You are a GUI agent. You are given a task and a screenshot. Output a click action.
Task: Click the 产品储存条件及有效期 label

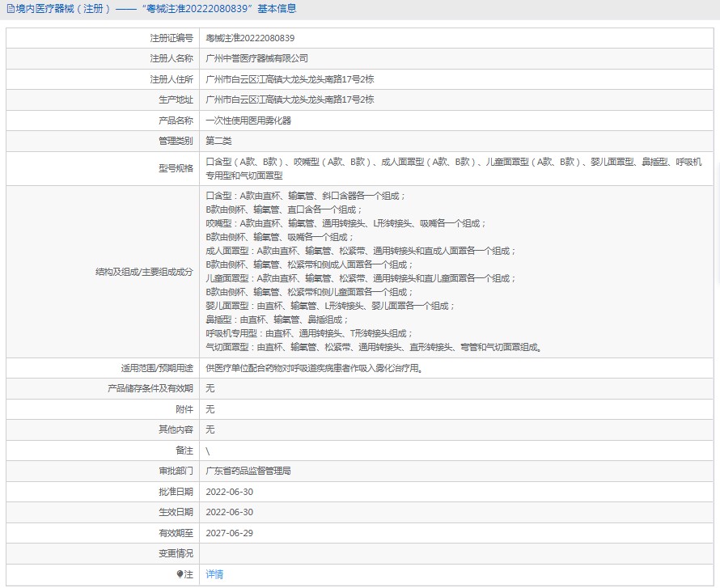(x=150, y=388)
